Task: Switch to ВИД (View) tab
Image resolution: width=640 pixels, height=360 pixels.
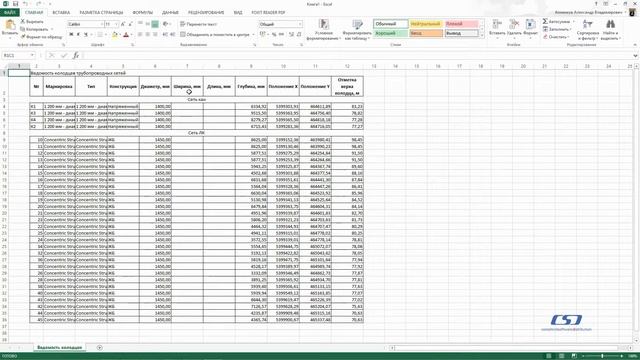Action: (238, 13)
